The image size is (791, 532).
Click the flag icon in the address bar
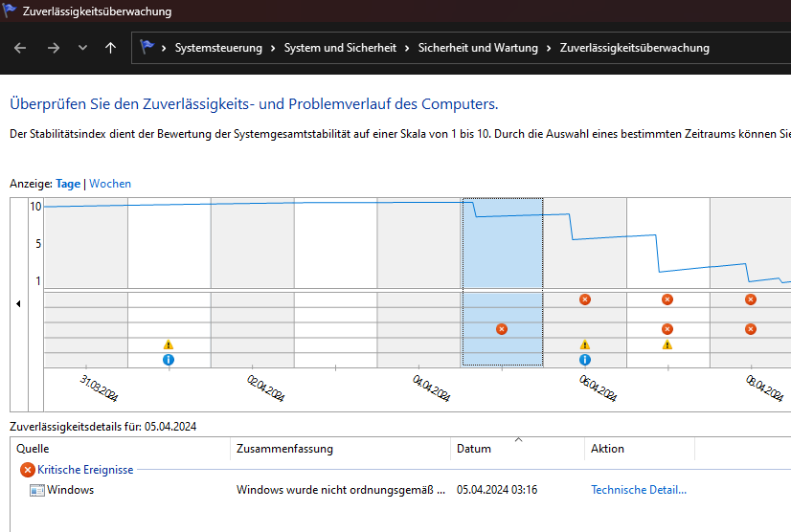(x=147, y=48)
